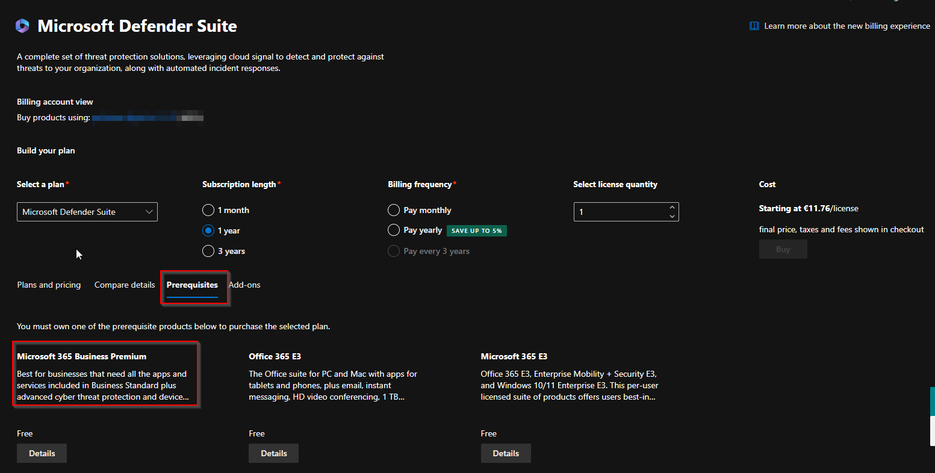
Task: Open Details for Office 365 E3
Action: tap(274, 453)
